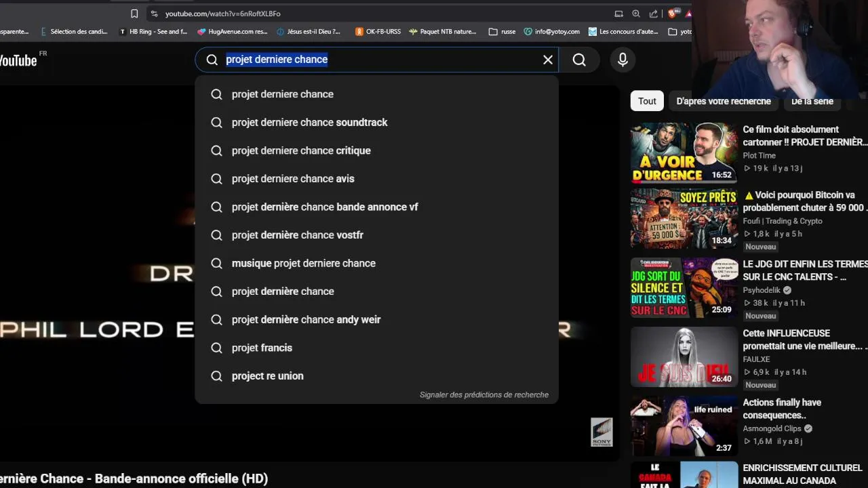
Task: Open 'Les concours d'aute...' bookmark
Action: click(623, 31)
